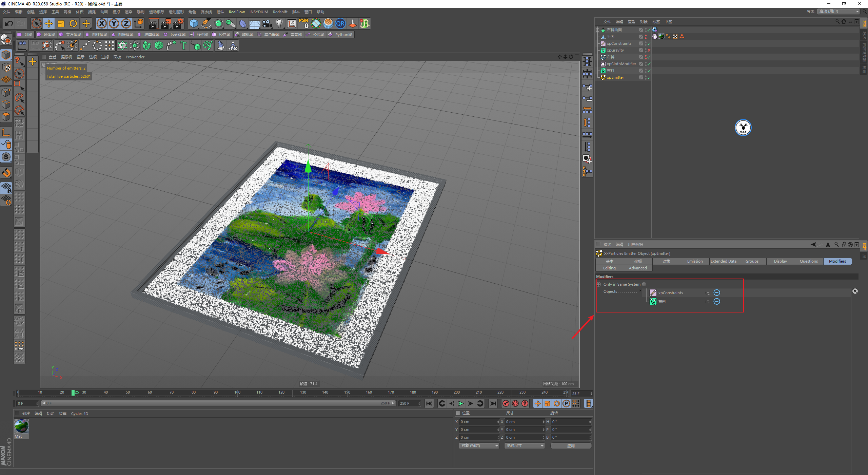Open size mode dropdown 绝对尺寸

coord(525,446)
